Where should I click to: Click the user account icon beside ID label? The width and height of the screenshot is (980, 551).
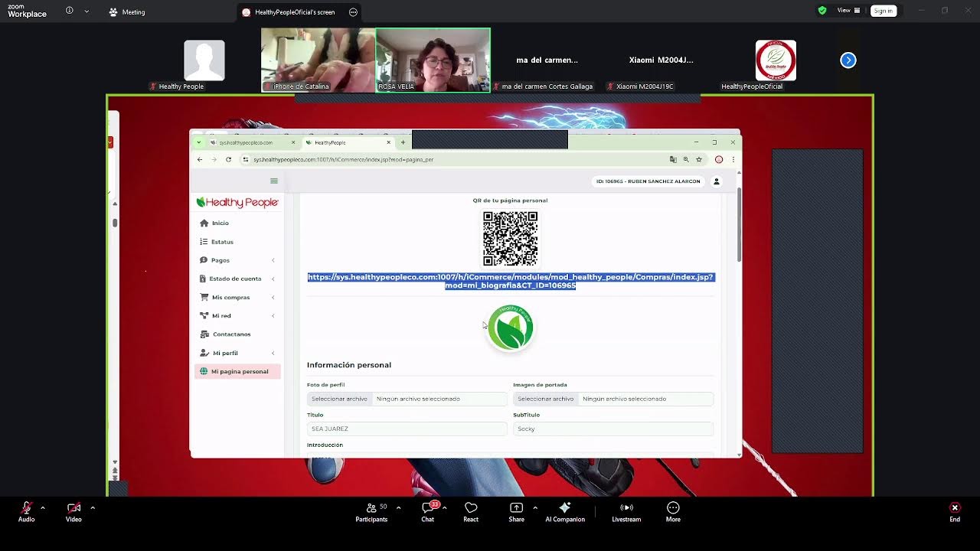pos(717,181)
